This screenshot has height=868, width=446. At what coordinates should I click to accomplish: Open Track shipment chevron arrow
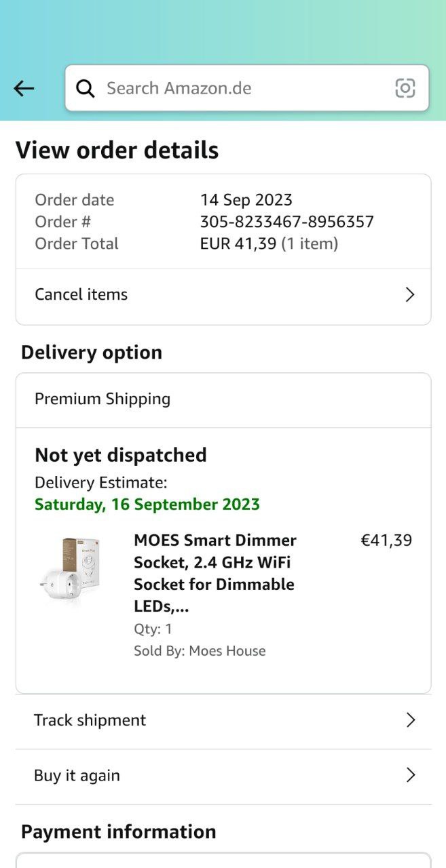pos(410,720)
